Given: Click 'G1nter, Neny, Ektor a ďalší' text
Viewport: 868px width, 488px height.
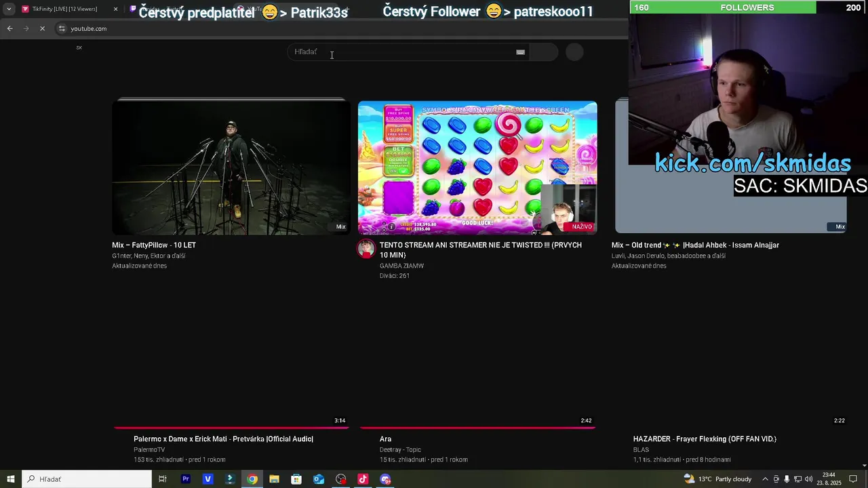Looking at the screenshot, I should pos(149,256).
